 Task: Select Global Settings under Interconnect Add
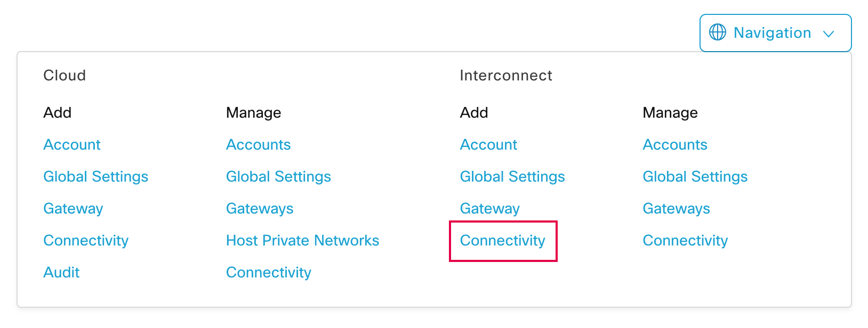512,176
